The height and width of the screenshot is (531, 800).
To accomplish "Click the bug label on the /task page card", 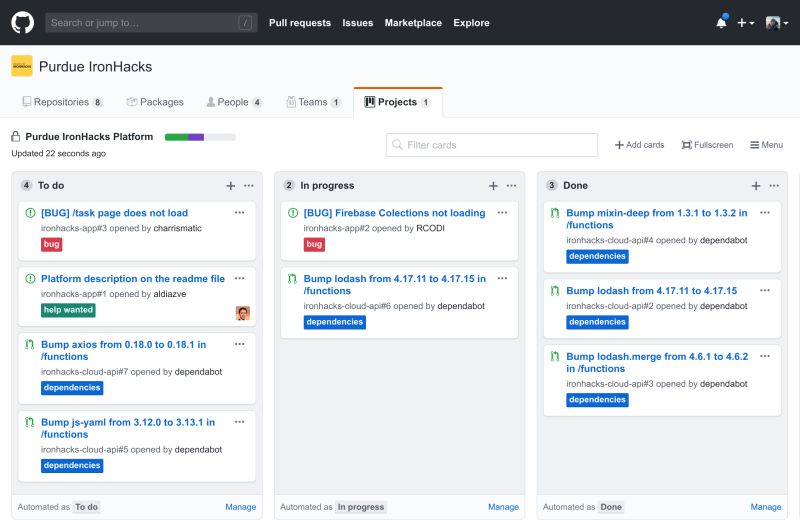I will pos(52,244).
